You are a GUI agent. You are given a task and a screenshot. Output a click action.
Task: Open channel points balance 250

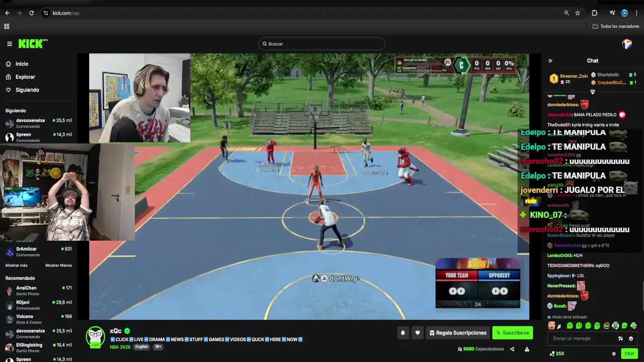pos(556,353)
